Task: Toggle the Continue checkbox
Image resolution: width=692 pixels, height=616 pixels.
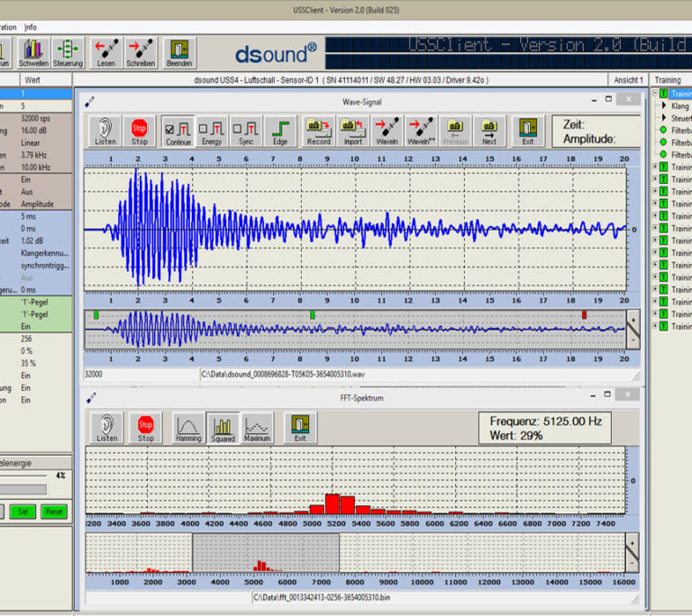Action: tap(169, 130)
